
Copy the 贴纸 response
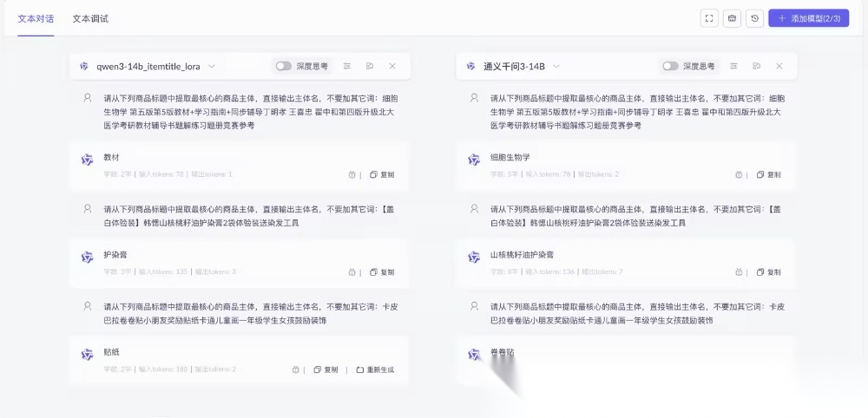pos(325,370)
